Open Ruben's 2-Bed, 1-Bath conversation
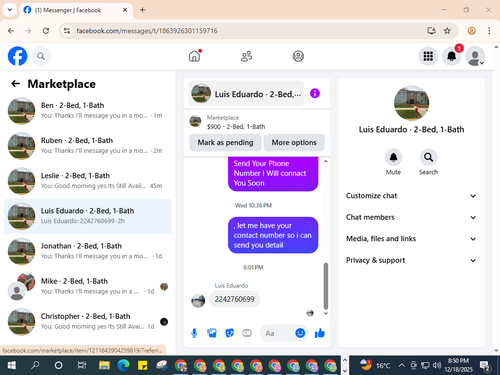This screenshot has width=500, height=375. (88, 146)
